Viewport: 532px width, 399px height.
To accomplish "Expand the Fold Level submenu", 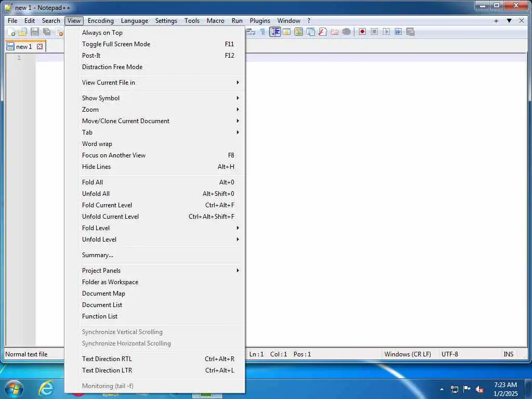I will coord(155,228).
